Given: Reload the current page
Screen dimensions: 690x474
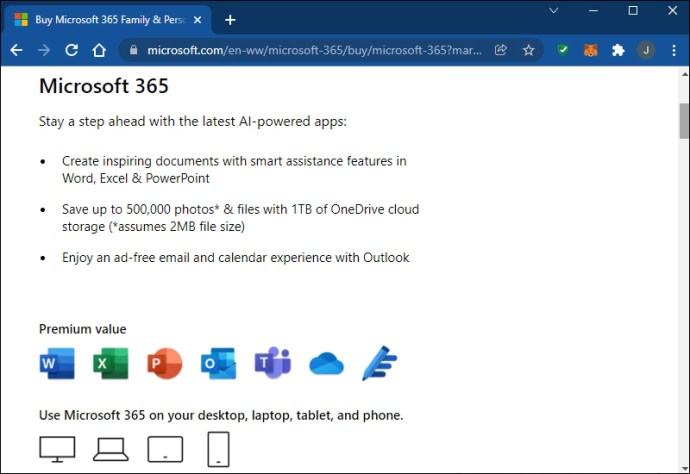Looking at the screenshot, I should coord(71,50).
